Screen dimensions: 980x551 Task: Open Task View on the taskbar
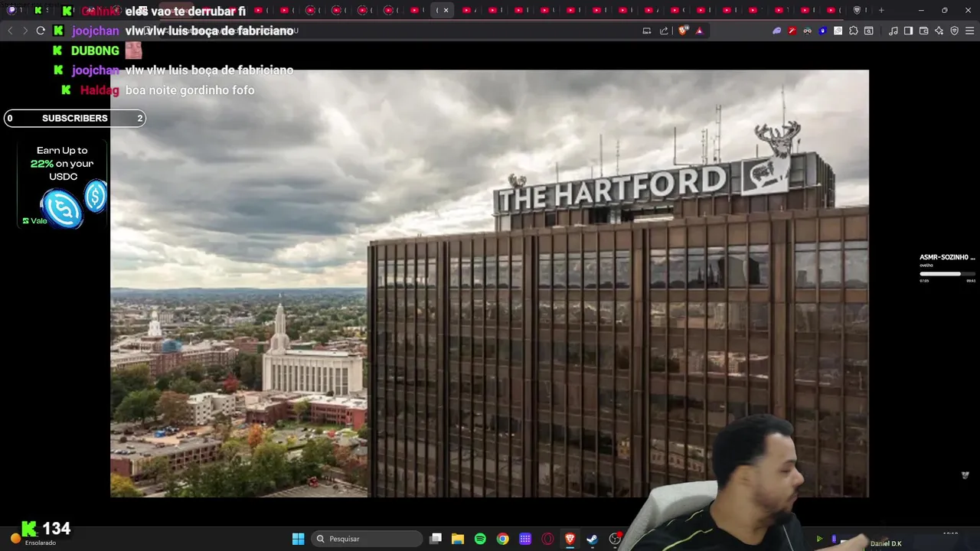tap(436, 539)
